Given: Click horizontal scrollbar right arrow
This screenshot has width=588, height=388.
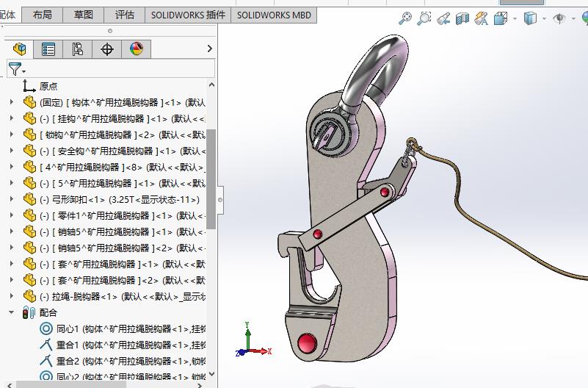Looking at the screenshot, I should [200, 385].
